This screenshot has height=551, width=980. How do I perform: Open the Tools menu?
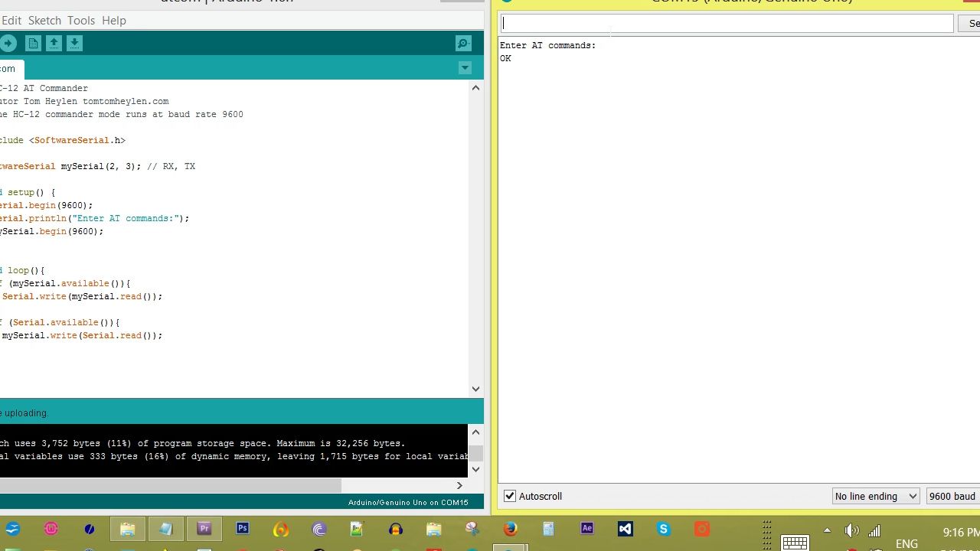(80, 20)
